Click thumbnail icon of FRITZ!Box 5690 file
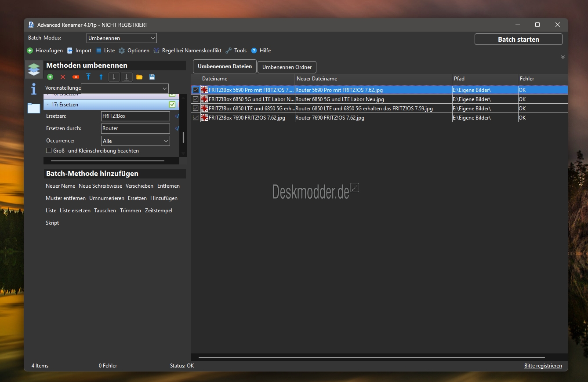 (x=204, y=90)
